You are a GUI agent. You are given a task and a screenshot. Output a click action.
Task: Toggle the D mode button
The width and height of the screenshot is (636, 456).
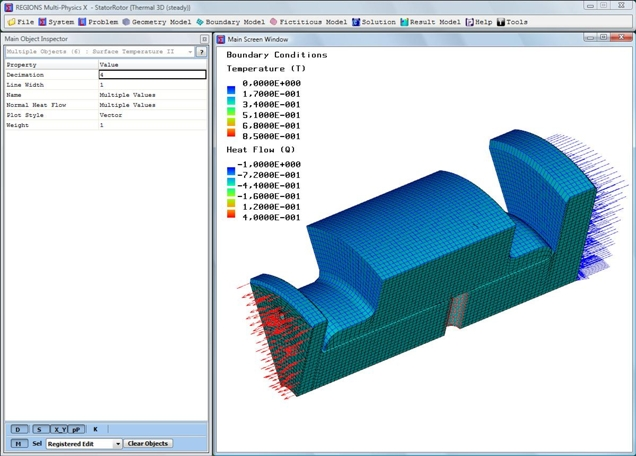click(19, 429)
